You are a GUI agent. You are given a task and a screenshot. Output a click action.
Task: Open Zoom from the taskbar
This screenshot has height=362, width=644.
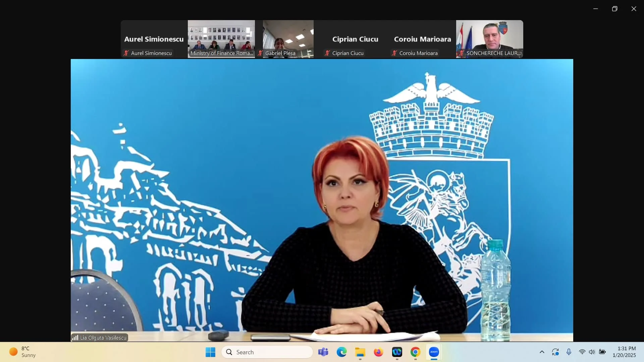(434, 352)
